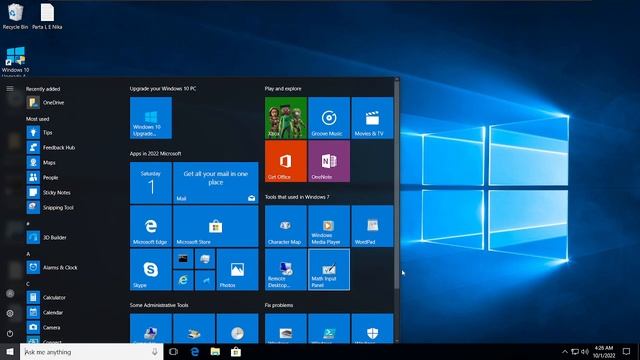Click the 'Play and explore' group title
Viewport: 640px width, 360px height.
283,89
